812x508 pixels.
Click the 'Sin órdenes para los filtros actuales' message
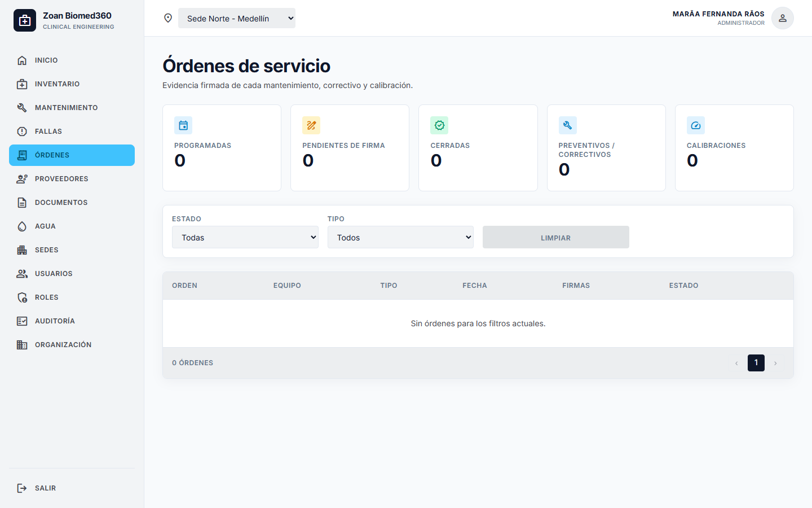[x=478, y=323]
